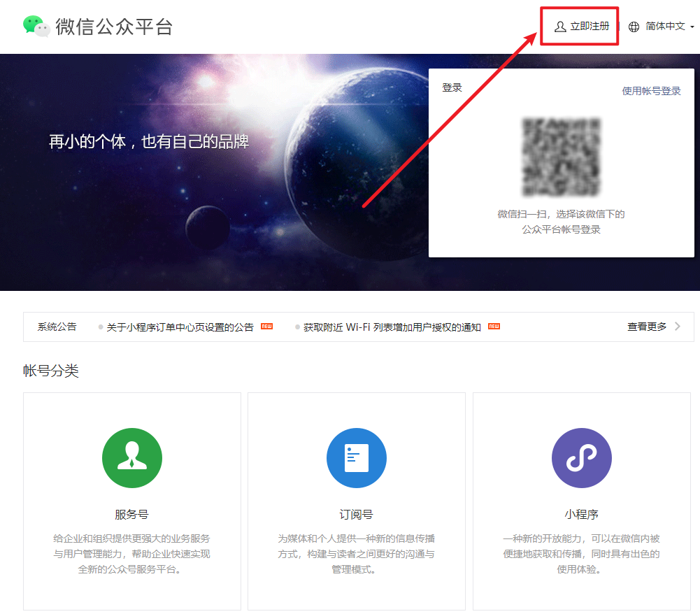This screenshot has height=614, width=700.
Task: Click the 登录 heading in login panel
Action: point(452,87)
